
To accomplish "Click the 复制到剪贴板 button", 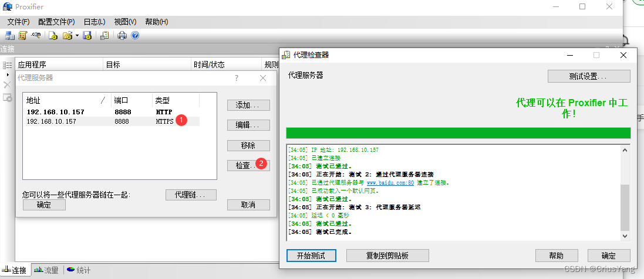I will 387,256.
